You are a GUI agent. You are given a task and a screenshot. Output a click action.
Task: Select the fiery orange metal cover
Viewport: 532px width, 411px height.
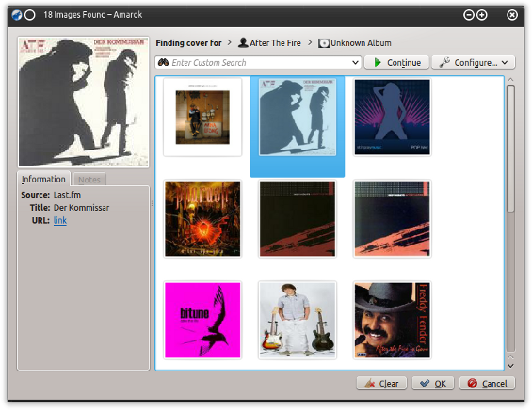[202, 218]
